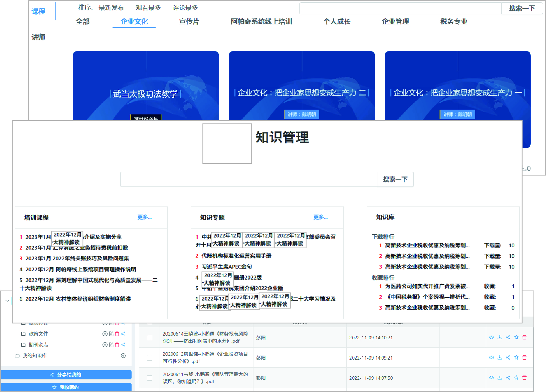Click the 知识管理 search input field
Screen dimensions: 546x392
(249, 179)
